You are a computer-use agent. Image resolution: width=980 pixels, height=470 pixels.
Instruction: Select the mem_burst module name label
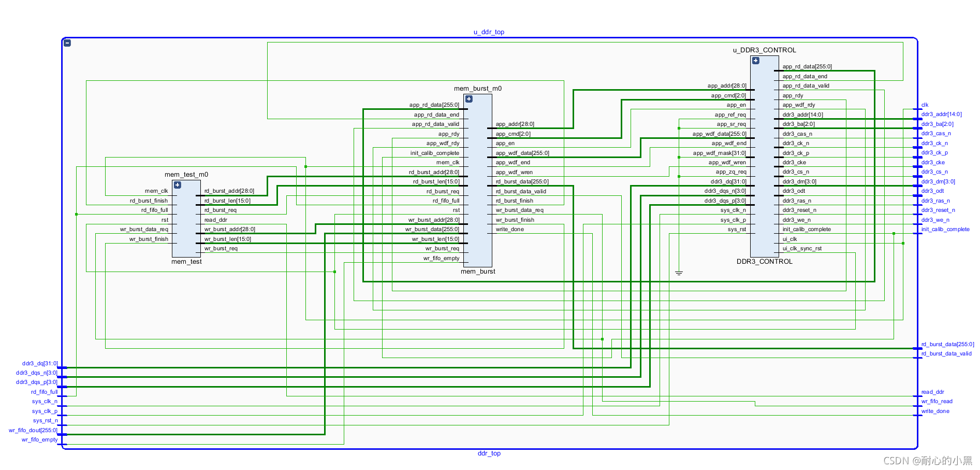tap(478, 272)
